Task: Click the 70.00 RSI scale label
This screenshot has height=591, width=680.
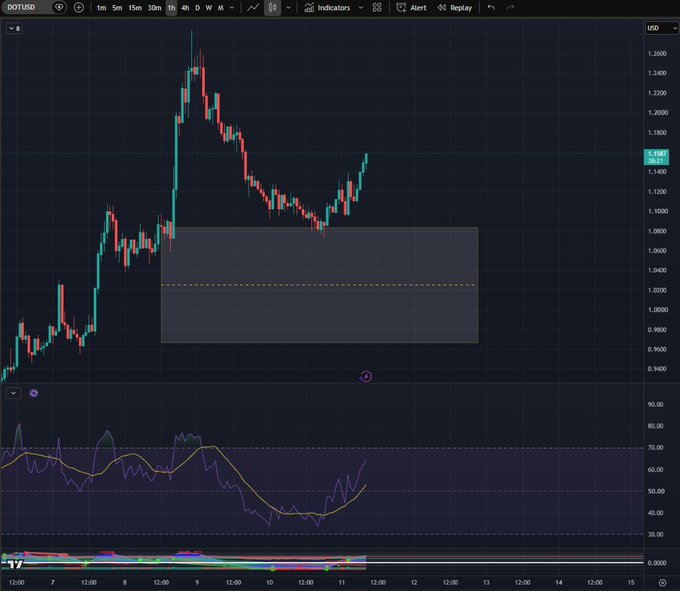Action: 655,447
